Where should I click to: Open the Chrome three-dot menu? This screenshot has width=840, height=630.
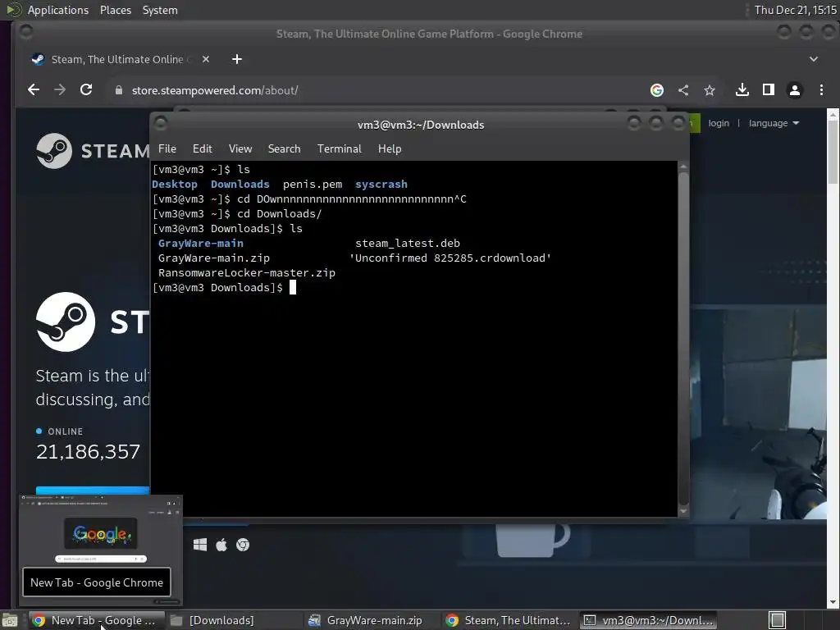821,90
